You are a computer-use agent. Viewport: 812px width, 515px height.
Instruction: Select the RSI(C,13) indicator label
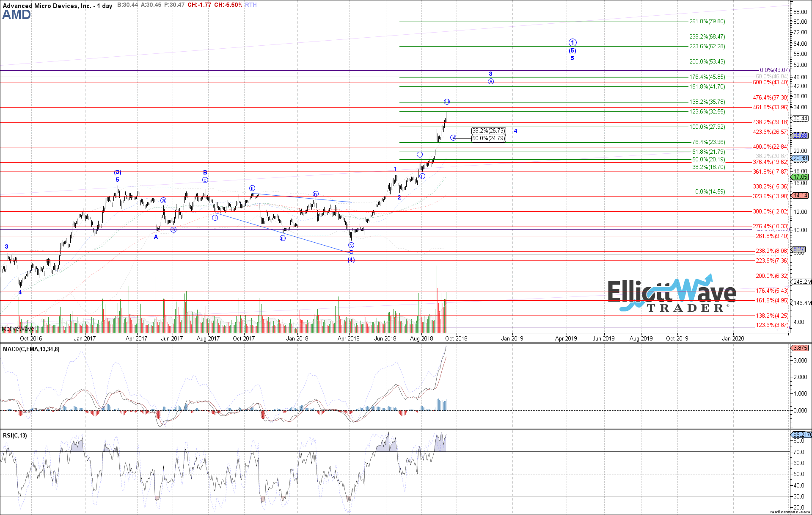15,436
